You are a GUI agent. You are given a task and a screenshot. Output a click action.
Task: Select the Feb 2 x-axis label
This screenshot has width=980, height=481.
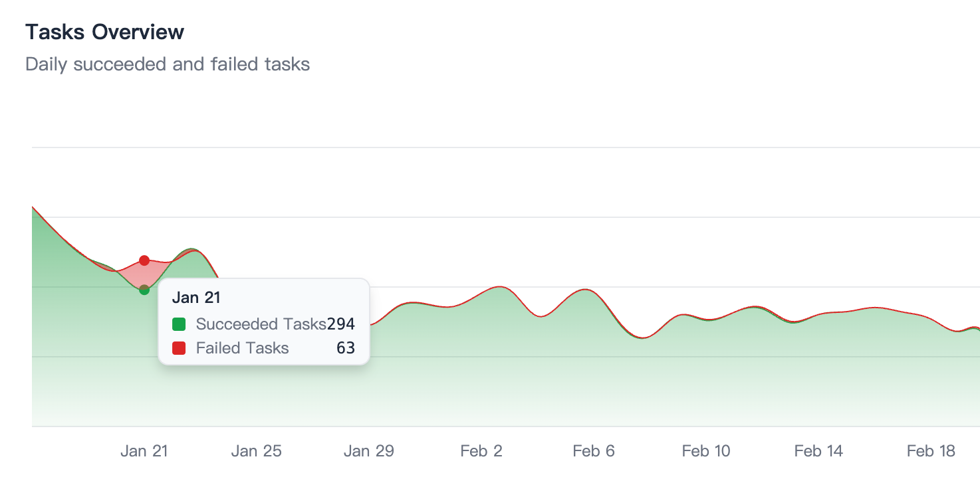pos(481,451)
